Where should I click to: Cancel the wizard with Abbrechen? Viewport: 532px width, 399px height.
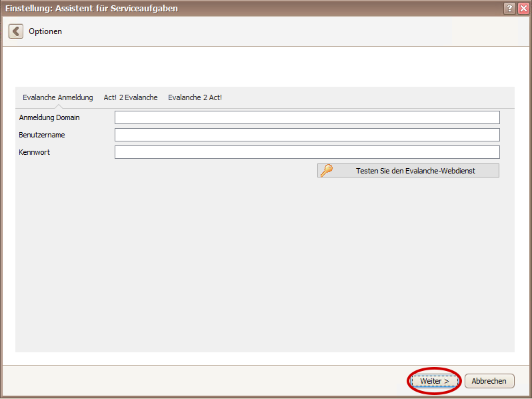point(489,381)
